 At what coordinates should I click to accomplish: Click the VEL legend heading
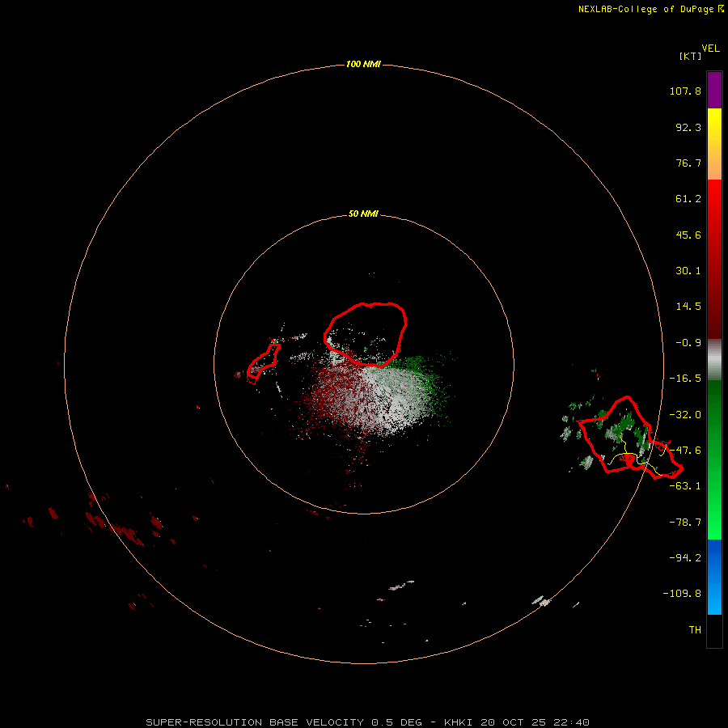point(710,49)
